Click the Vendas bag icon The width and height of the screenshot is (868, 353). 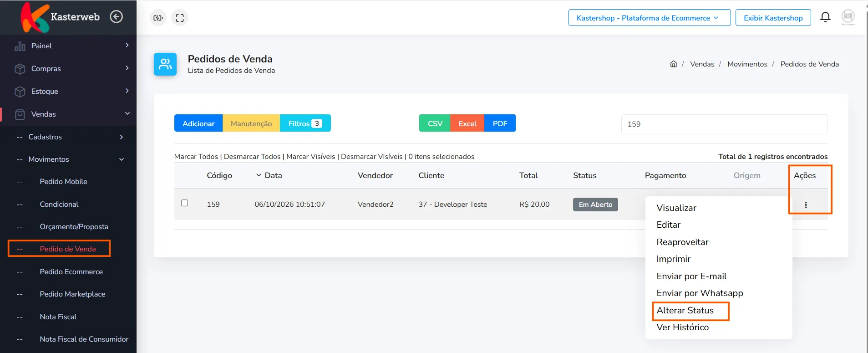click(20, 114)
